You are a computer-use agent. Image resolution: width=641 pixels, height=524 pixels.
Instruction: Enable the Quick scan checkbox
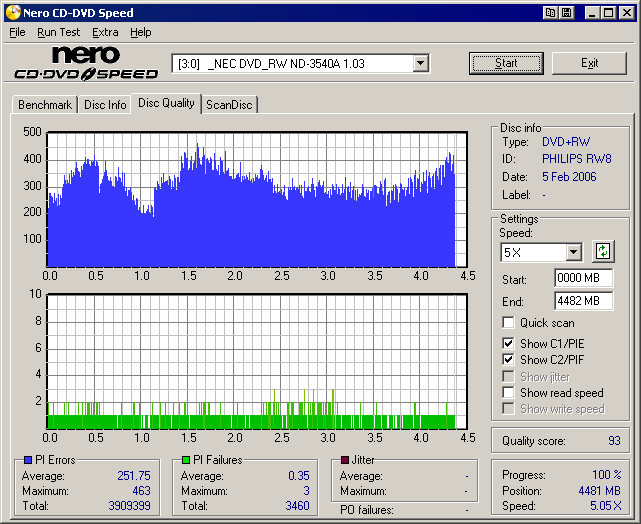click(509, 323)
